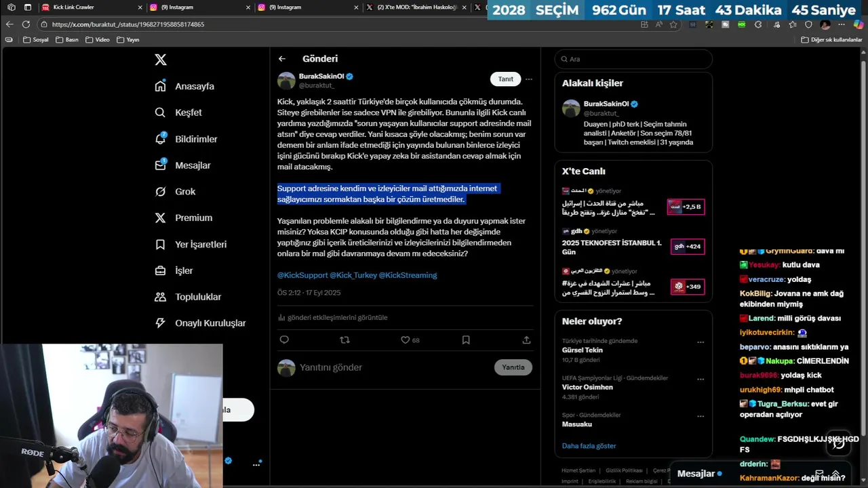Screen dimensions: 868x488
Task: Click the timestamp ÖS 2:12 · 17 Eyl 2025
Action: coord(309,293)
